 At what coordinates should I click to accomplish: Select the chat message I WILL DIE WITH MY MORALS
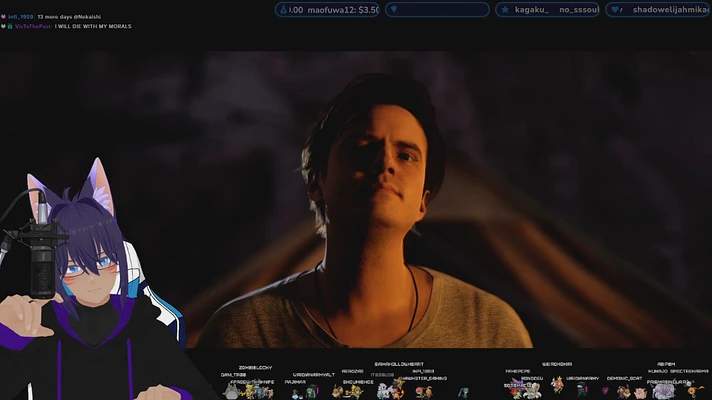click(x=93, y=26)
